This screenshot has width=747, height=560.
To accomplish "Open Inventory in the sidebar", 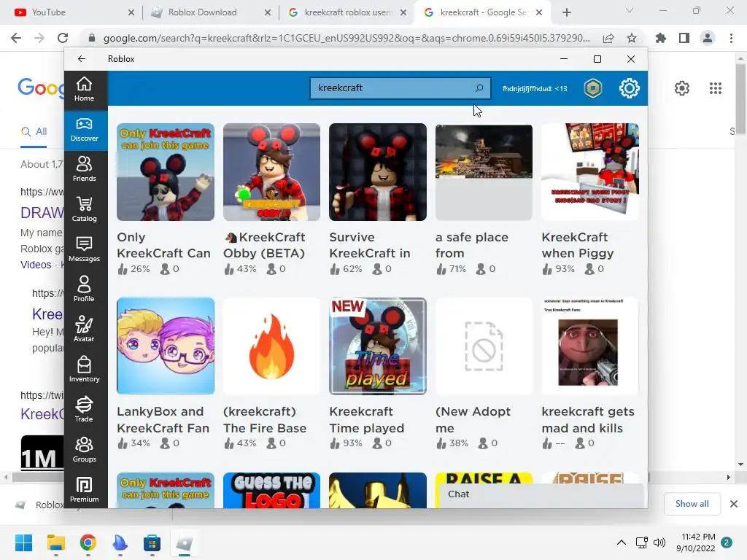I will [85, 370].
